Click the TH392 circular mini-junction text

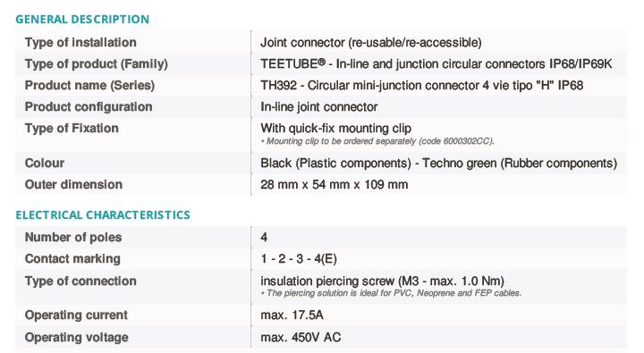coord(422,86)
